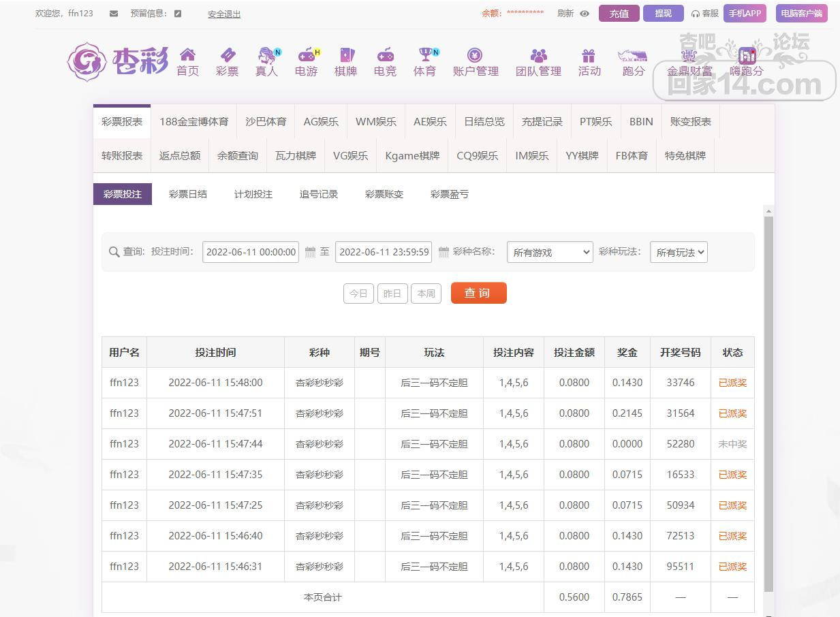Click the 活动 gift icon
This screenshot has width=840, height=617.
(589, 55)
